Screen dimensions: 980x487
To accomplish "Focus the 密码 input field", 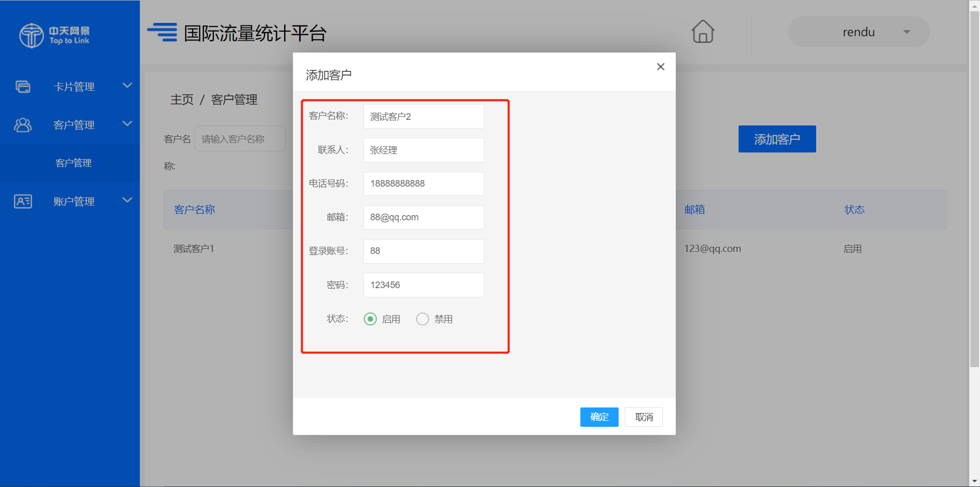I will tap(424, 285).
